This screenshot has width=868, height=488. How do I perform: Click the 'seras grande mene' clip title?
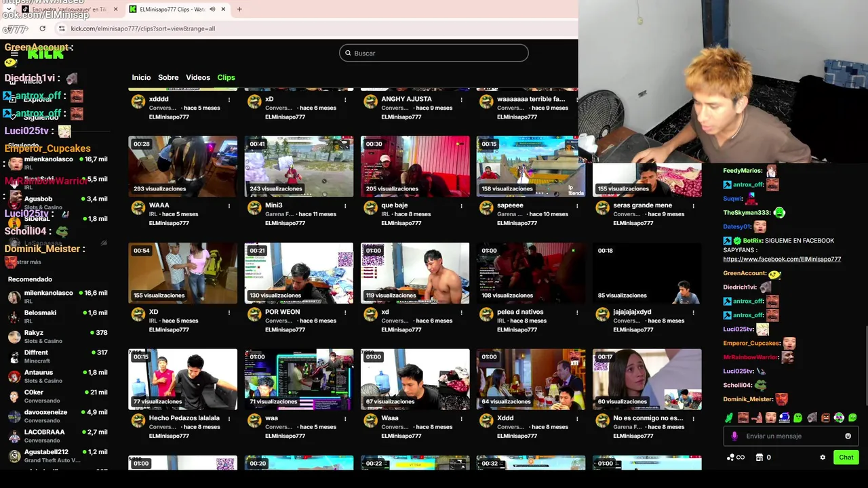(x=642, y=205)
